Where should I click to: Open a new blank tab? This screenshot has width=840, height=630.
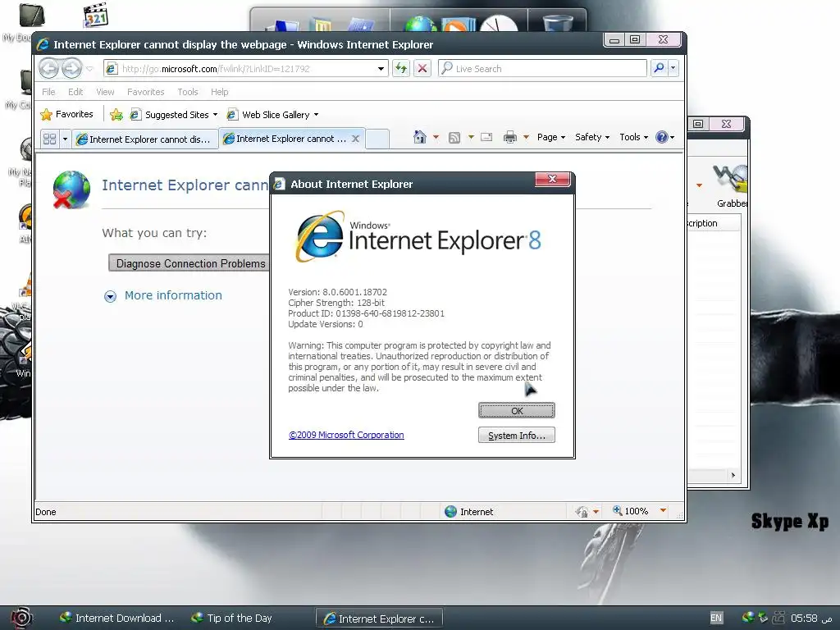click(x=377, y=139)
